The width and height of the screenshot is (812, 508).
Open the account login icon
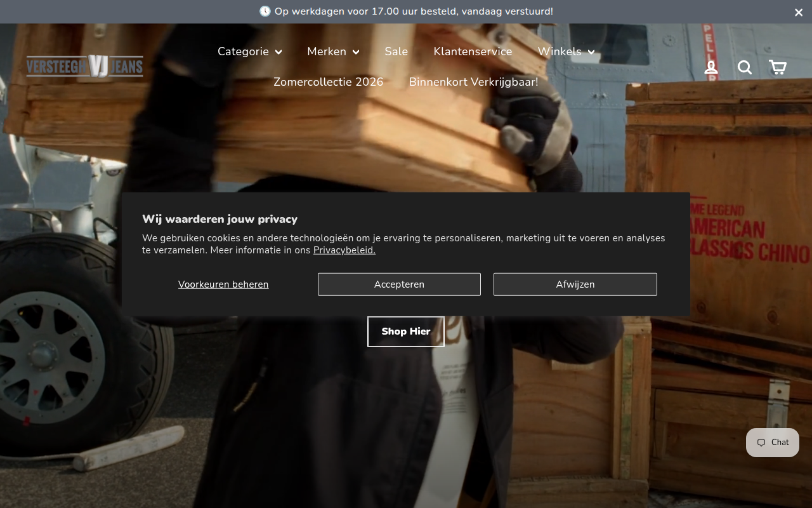(x=711, y=67)
